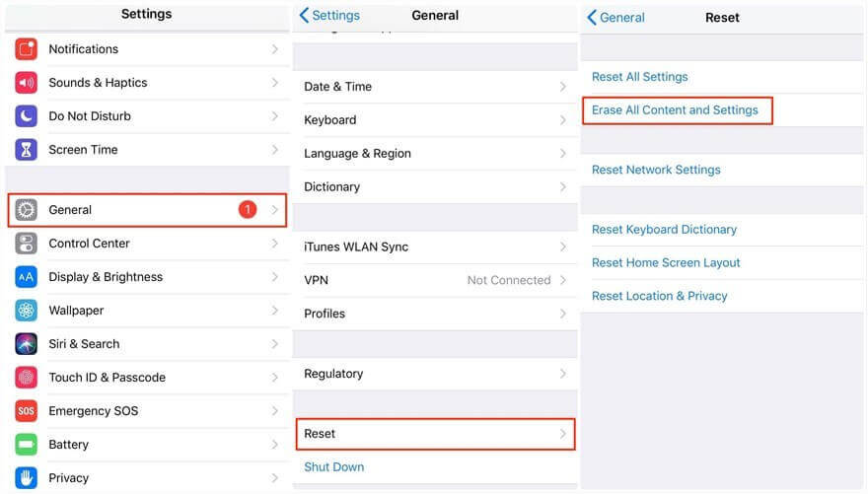
Task: Tap the Screen Time hourglass icon
Action: point(27,150)
